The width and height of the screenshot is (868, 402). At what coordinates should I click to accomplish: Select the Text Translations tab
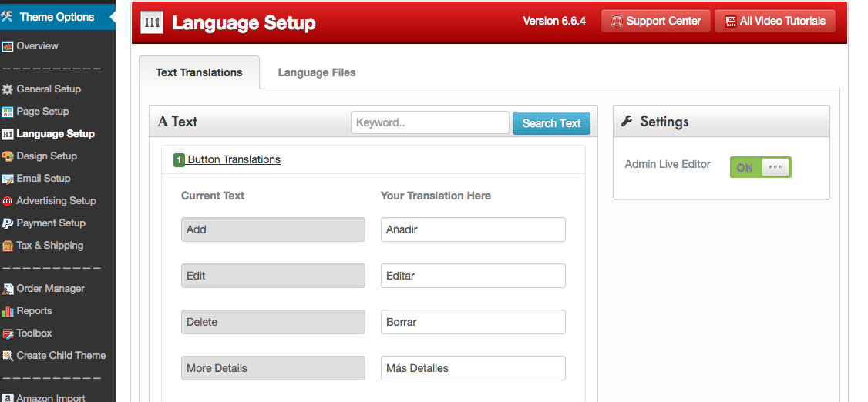coord(199,72)
